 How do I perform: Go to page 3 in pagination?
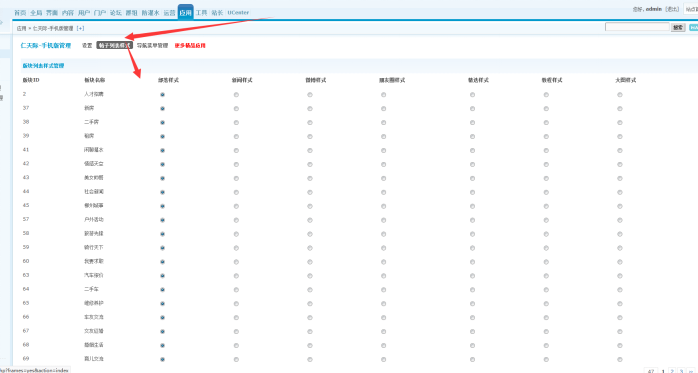click(x=681, y=370)
